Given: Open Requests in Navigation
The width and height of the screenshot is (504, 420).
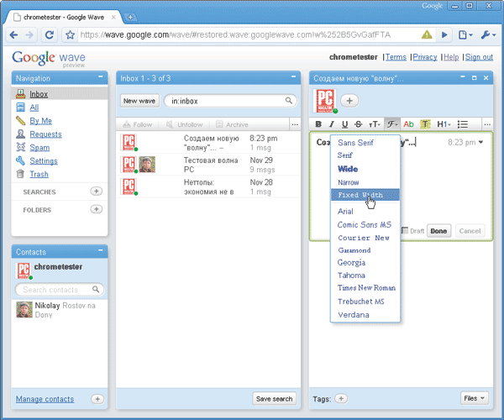Looking at the screenshot, I should point(45,134).
